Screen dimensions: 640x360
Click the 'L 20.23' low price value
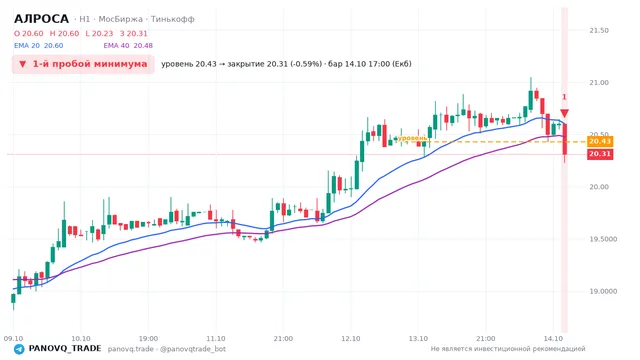pos(99,33)
